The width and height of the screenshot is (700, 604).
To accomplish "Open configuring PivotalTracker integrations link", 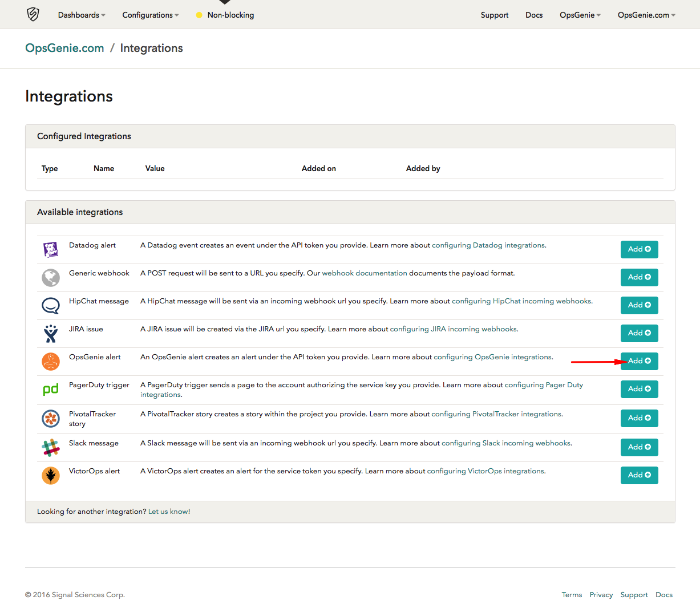I will click(496, 414).
